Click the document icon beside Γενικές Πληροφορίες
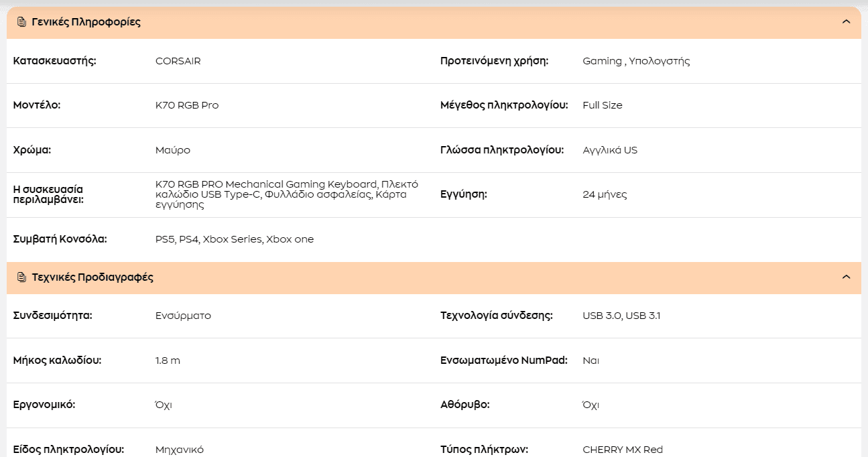868x457 pixels. pos(21,22)
